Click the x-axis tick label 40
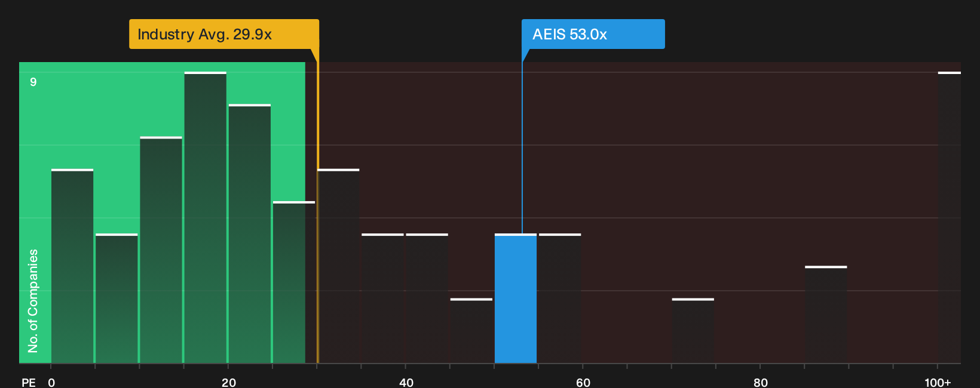This screenshot has height=388, width=980. [406, 383]
